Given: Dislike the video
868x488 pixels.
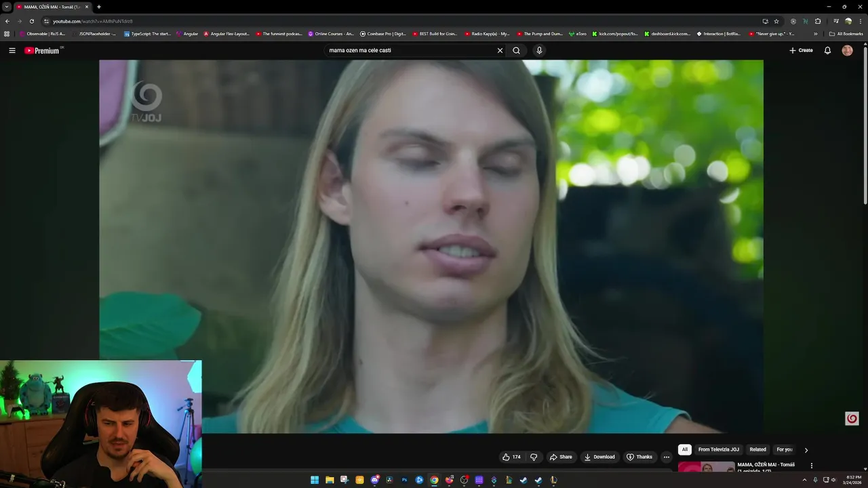Looking at the screenshot, I should [x=534, y=457].
